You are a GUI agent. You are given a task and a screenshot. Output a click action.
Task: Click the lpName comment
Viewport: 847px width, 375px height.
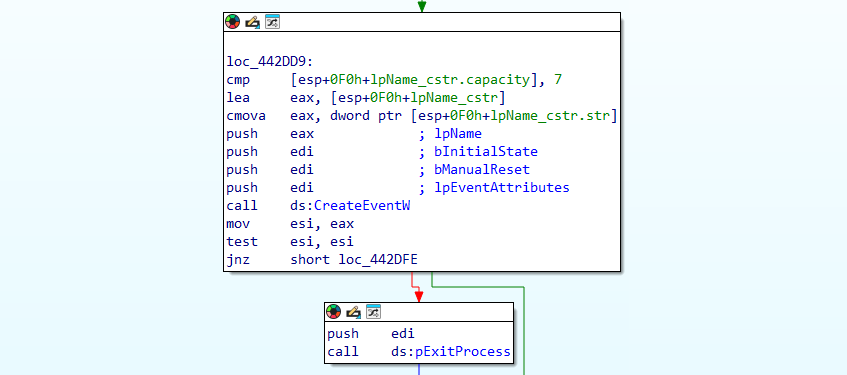point(458,133)
